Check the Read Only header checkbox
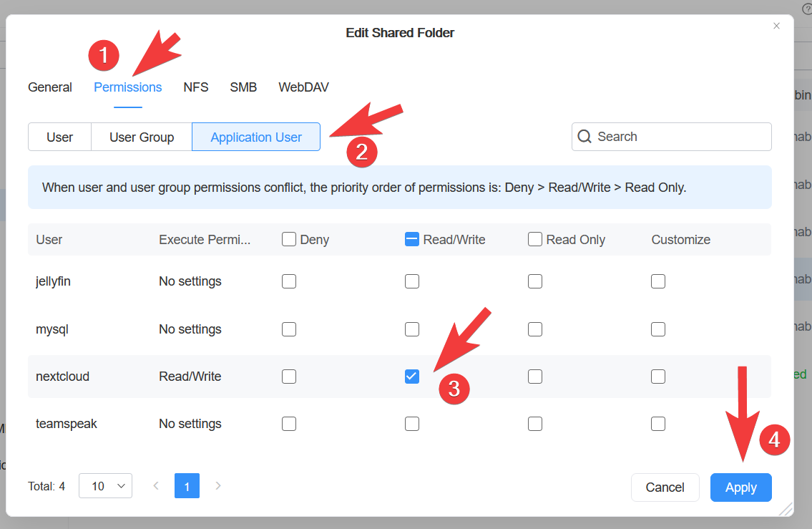The width and height of the screenshot is (812, 529). (x=535, y=240)
